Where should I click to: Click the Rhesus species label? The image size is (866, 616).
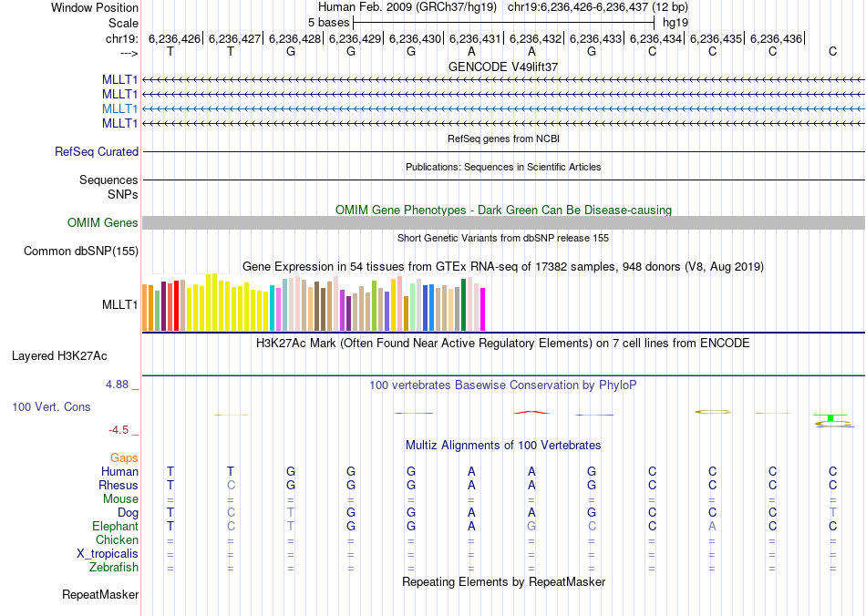point(119,485)
